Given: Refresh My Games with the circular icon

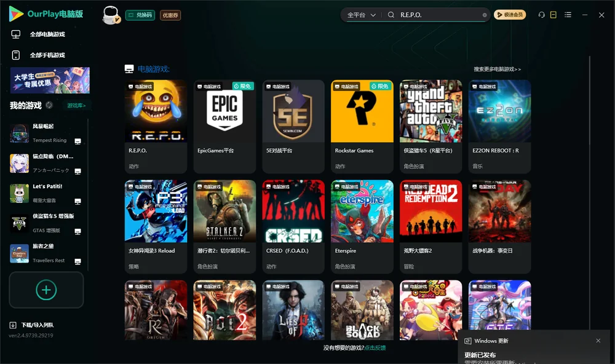Looking at the screenshot, I should click(x=49, y=105).
